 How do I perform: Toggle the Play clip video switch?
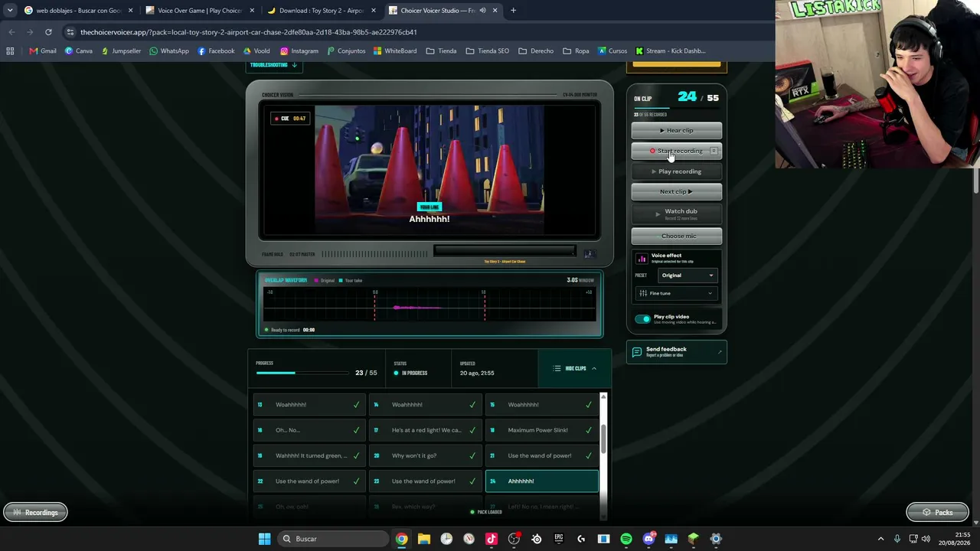coord(642,318)
